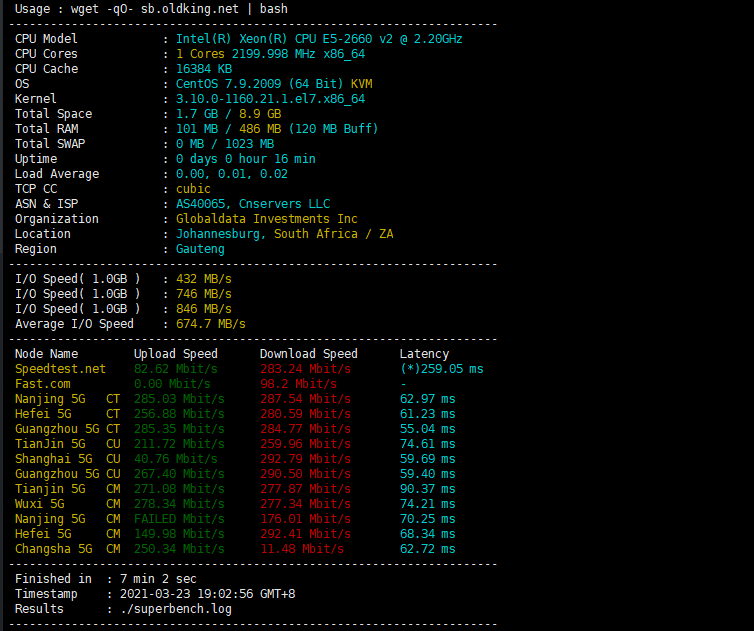This screenshot has width=754, height=631.
Task: Click the Fast.com node name
Action: coord(42,384)
